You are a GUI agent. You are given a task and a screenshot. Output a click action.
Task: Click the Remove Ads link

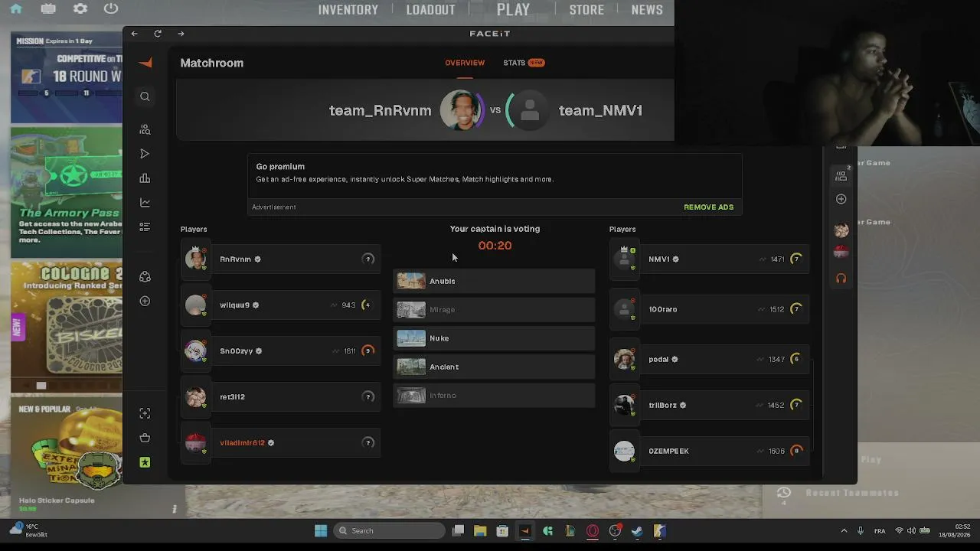tap(709, 207)
